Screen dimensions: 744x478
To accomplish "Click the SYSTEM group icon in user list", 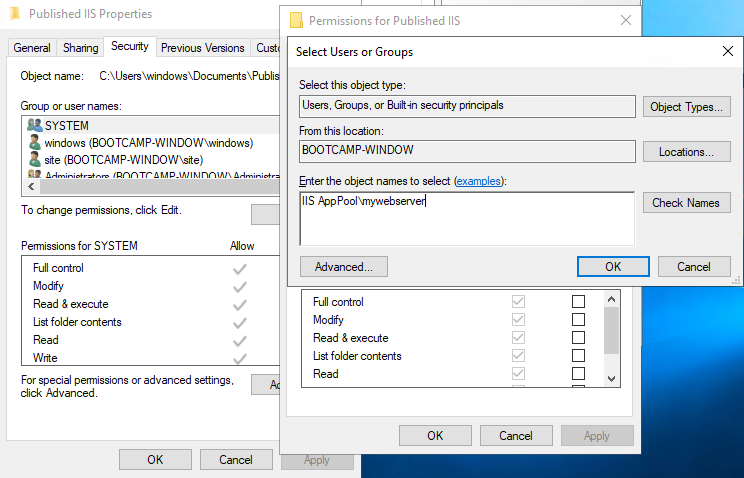I will [35, 125].
